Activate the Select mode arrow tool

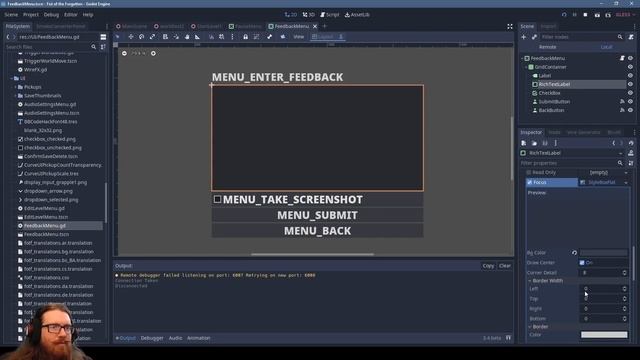[118, 37]
